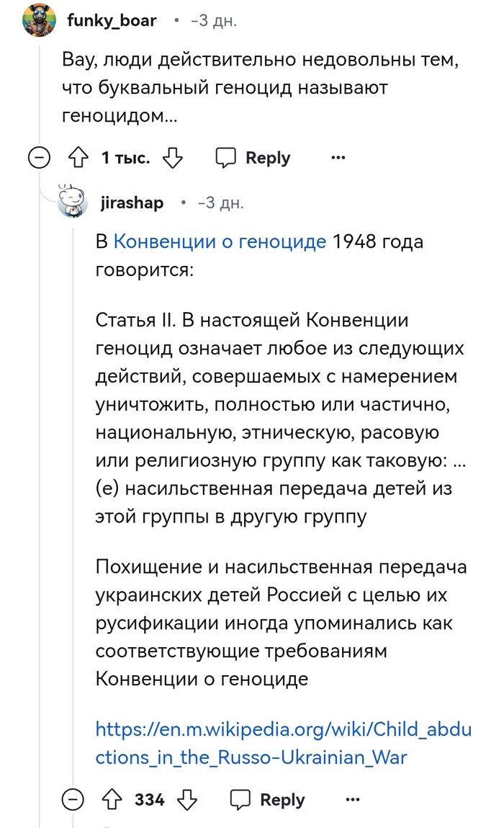Go to funky_boar's username profile
Screen dimensions: 504x828
112,21
